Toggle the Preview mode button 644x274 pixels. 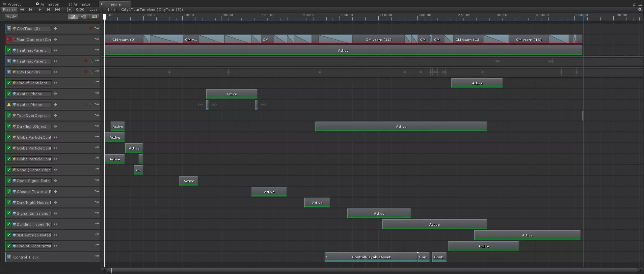point(9,10)
